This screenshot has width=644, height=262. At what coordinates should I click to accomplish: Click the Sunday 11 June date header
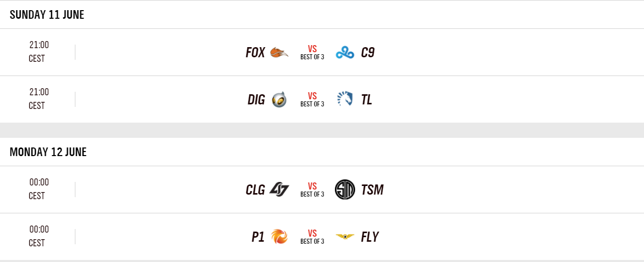[47, 15]
